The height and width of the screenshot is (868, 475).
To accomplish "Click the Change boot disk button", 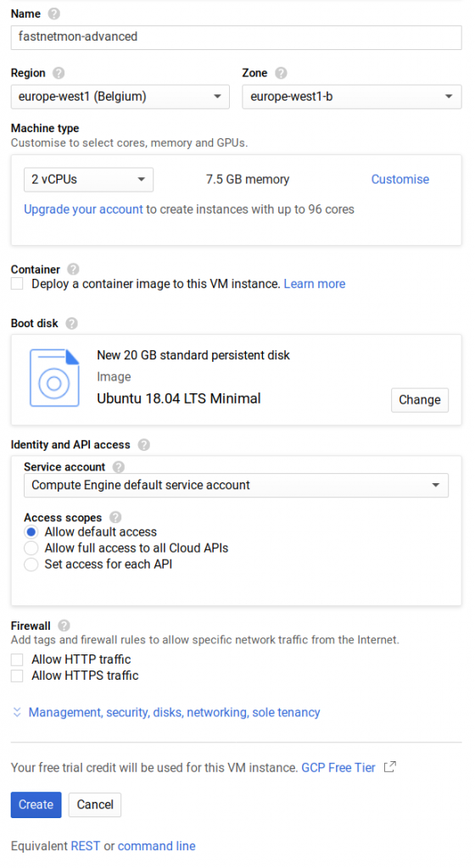I will pyautogui.click(x=420, y=400).
